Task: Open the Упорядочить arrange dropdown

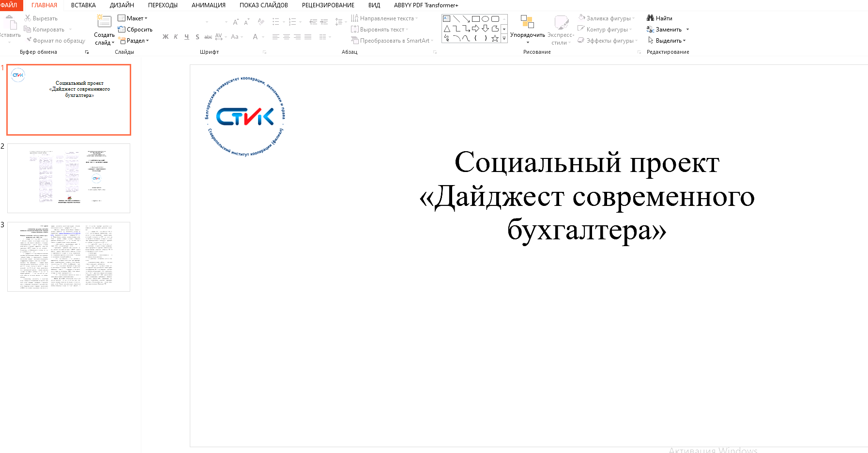Action: pyautogui.click(x=528, y=30)
